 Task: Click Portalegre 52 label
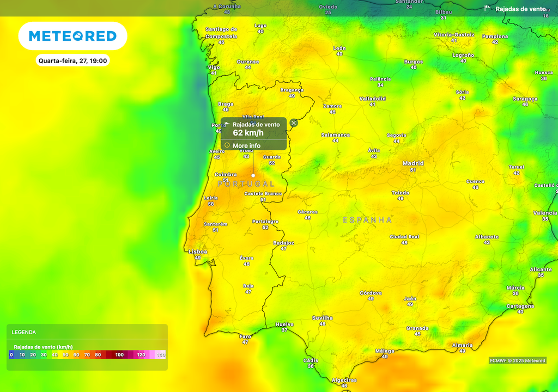(265, 224)
